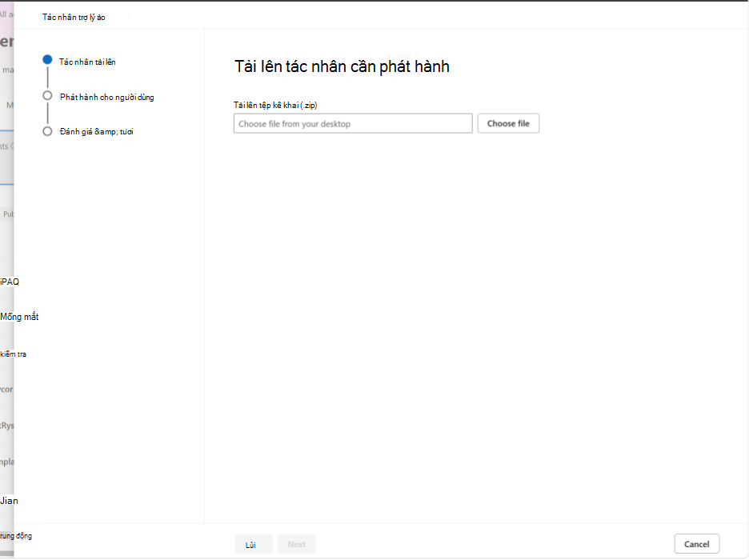Click the Tải lên tác nhân cần phát hành heading
Screen dimensions: 749x560
tap(342, 66)
